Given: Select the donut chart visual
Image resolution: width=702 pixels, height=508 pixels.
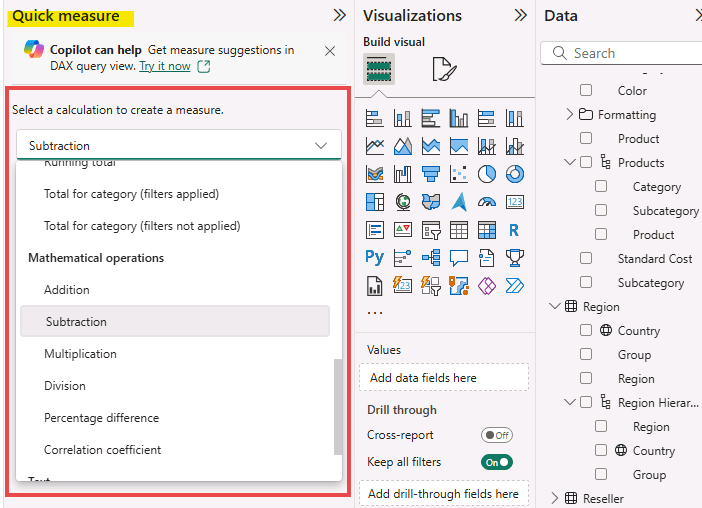Looking at the screenshot, I should (515, 174).
